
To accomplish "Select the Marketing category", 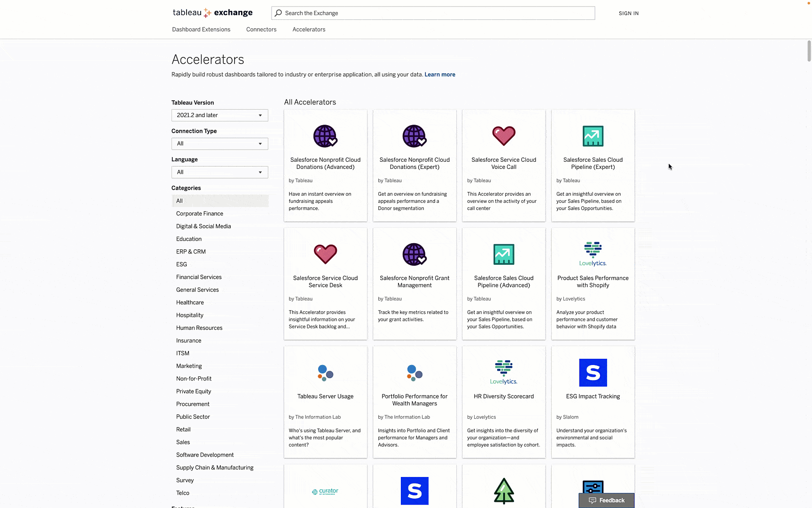I will 189,366.
